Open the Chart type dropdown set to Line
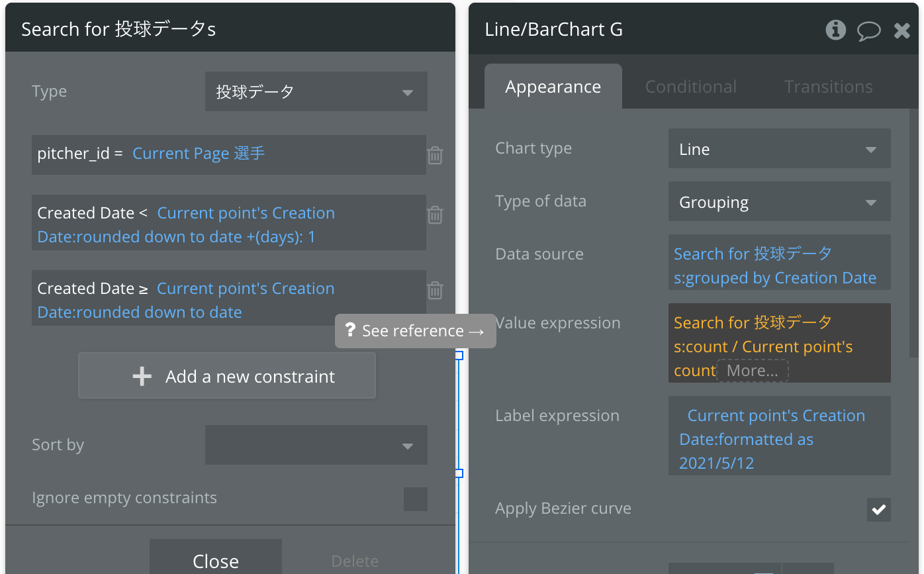The width and height of the screenshot is (924, 574). [779, 149]
